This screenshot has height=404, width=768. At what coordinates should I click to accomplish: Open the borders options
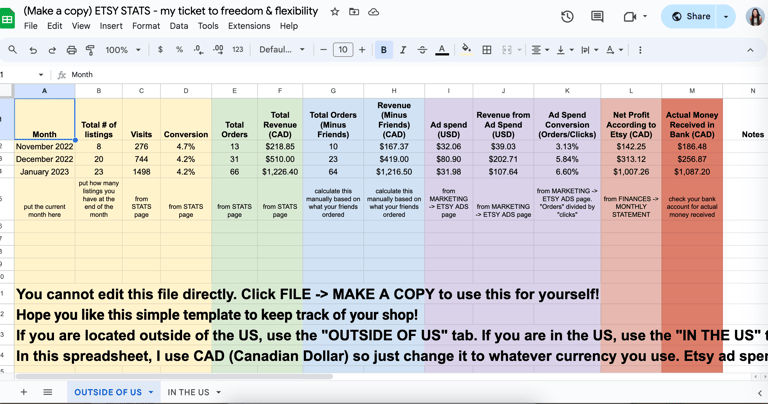click(x=487, y=50)
